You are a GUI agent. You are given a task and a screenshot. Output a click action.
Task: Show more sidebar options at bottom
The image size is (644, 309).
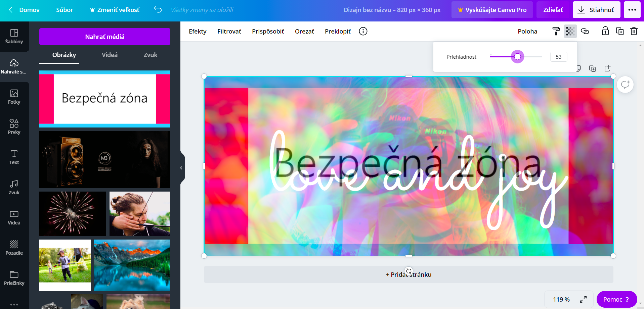point(14,304)
